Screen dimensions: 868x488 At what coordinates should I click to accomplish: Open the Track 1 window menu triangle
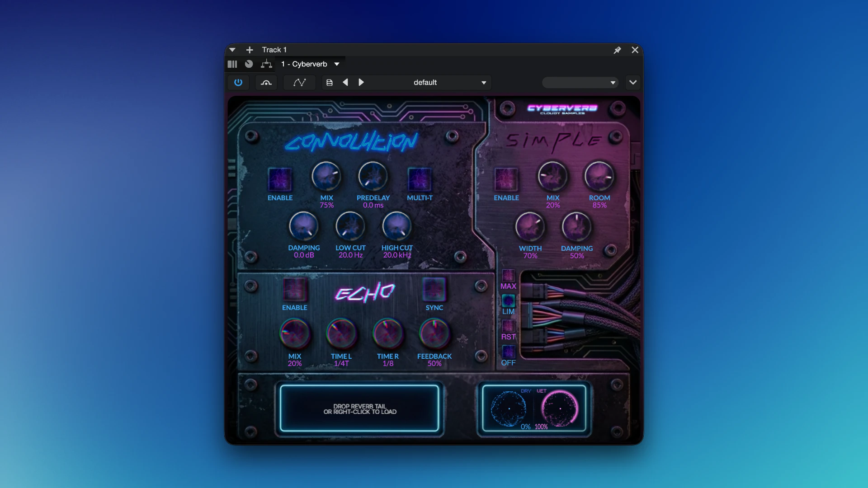[x=232, y=50]
